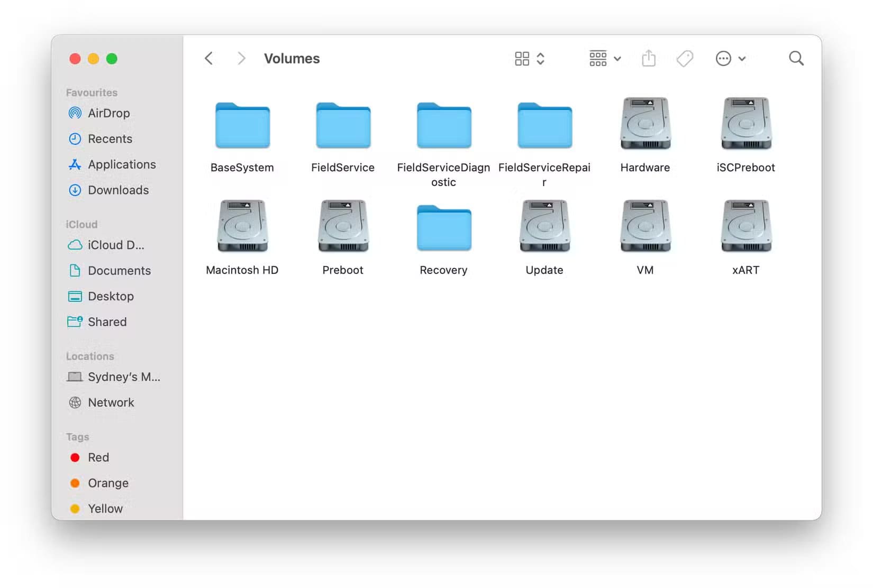Select the iSCPreboot volume icon
The width and height of the screenshot is (873, 588).
(745, 124)
